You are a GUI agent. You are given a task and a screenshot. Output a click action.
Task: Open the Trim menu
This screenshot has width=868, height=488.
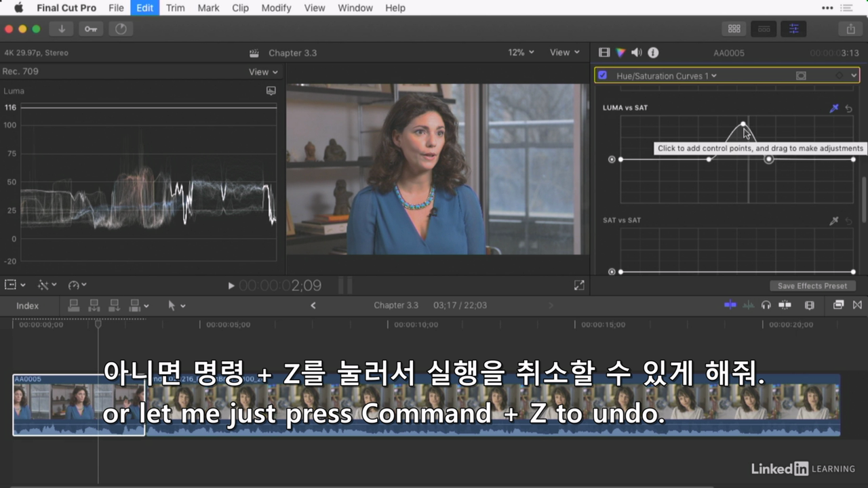coord(175,8)
